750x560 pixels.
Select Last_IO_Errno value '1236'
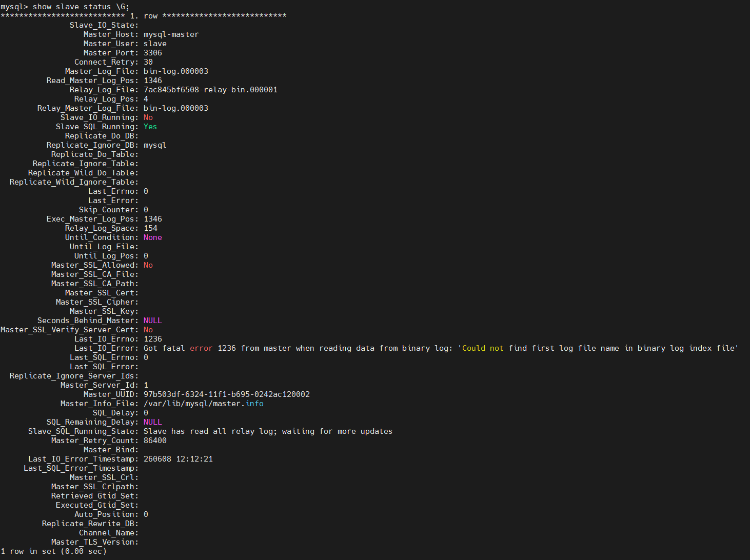tap(153, 339)
